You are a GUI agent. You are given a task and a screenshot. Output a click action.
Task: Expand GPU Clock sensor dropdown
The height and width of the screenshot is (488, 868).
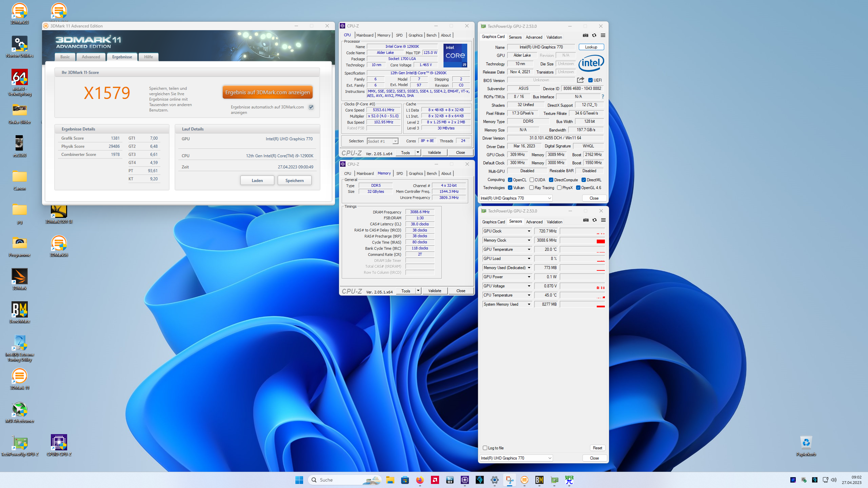coord(529,231)
